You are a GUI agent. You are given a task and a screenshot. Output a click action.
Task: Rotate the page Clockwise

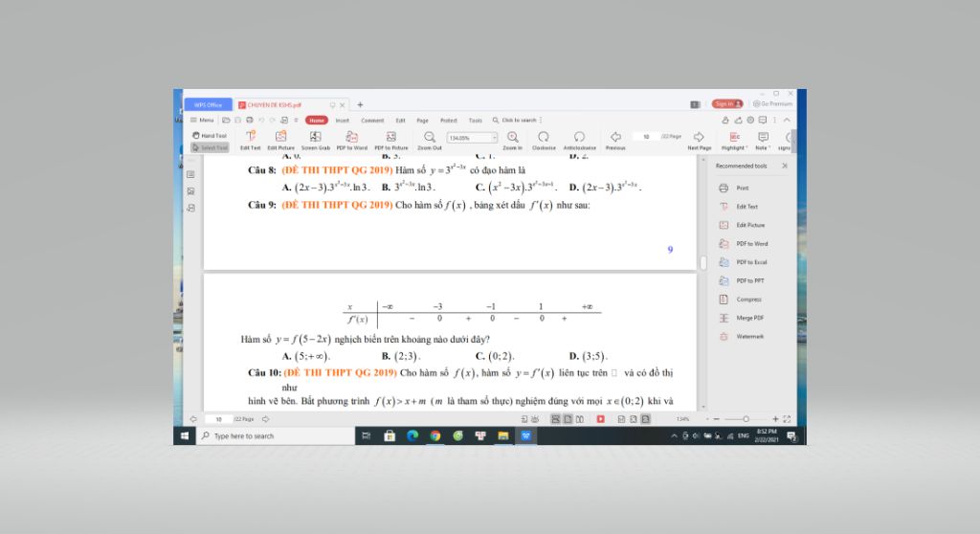coord(544,141)
